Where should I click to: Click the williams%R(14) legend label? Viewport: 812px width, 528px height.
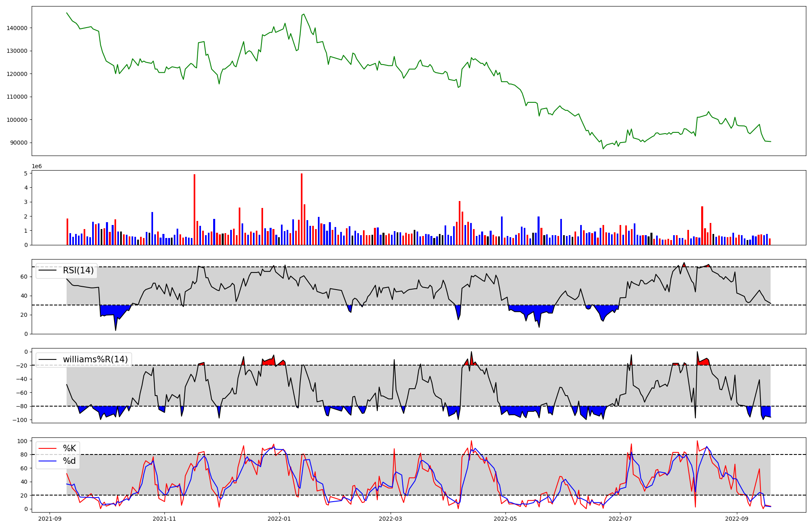click(95, 359)
